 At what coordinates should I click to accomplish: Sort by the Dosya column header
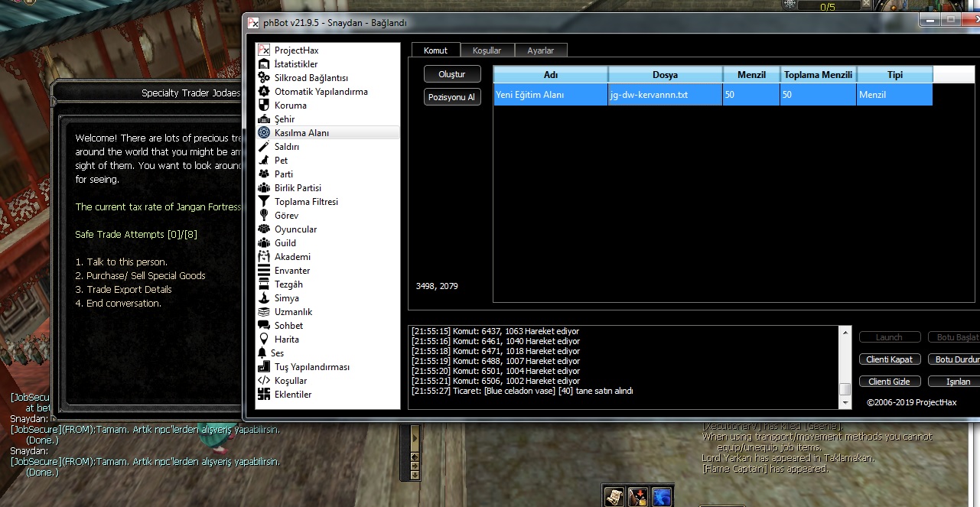point(665,75)
